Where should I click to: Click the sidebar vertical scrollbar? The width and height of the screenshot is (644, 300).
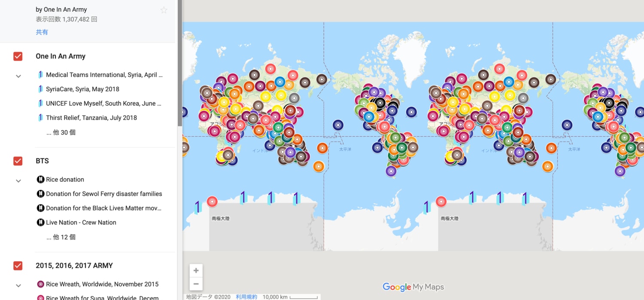(180, 64)
